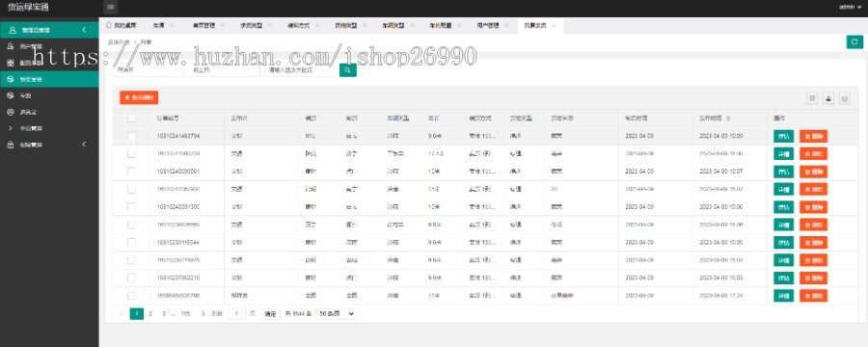Image resolution: width=868 pixels, height=347 pixels.
Task: Expand the lock icon sidebar menu
Action: (49, 145)
